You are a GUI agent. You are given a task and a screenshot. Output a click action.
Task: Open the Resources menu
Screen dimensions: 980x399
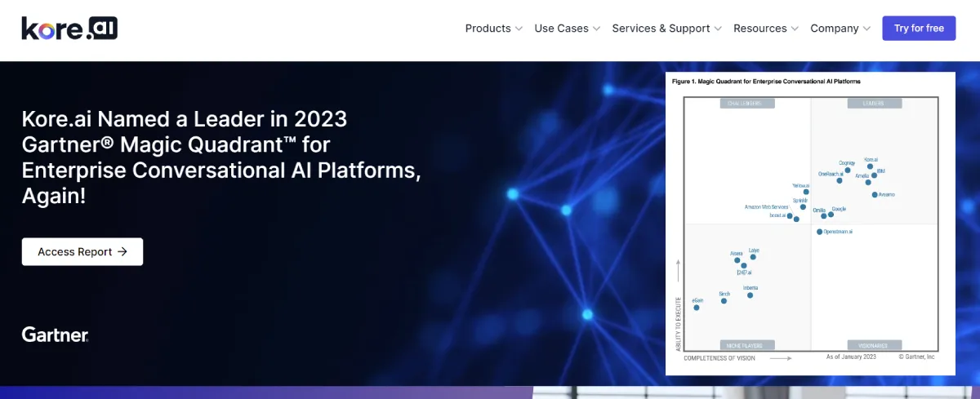click(x=759, y=29)
